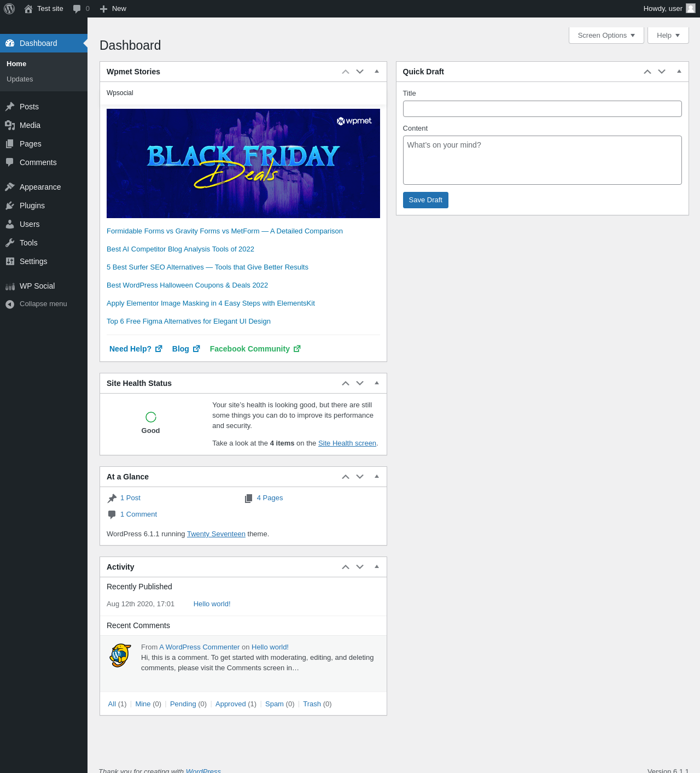700x773 pixels.
Task: Click the WordPress logo in the admin bar
Action: coord(9,9)
